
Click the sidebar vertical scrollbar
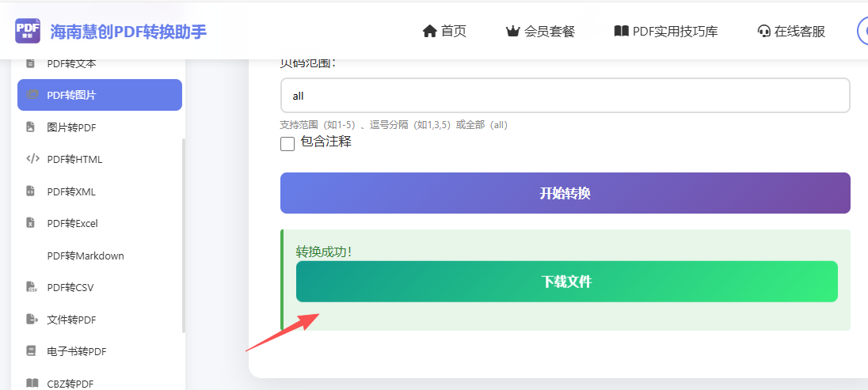click(184, 236)
